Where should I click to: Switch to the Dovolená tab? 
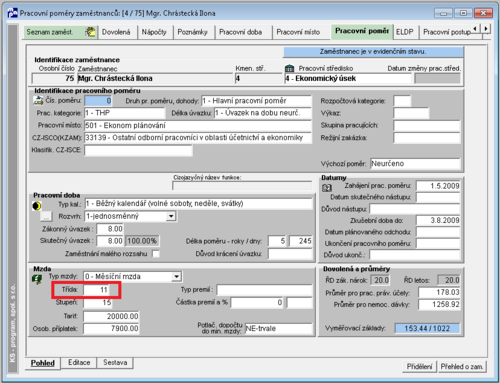[x=116, y=32]
